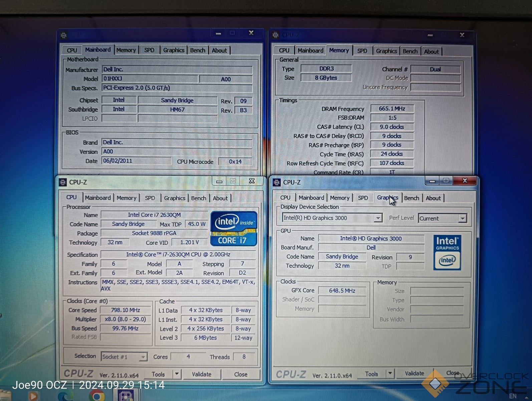Click the CPU-Z taskbar icon
Image resolution: width=532 pixels, height=401 pixels.
[x=126, y=396]
